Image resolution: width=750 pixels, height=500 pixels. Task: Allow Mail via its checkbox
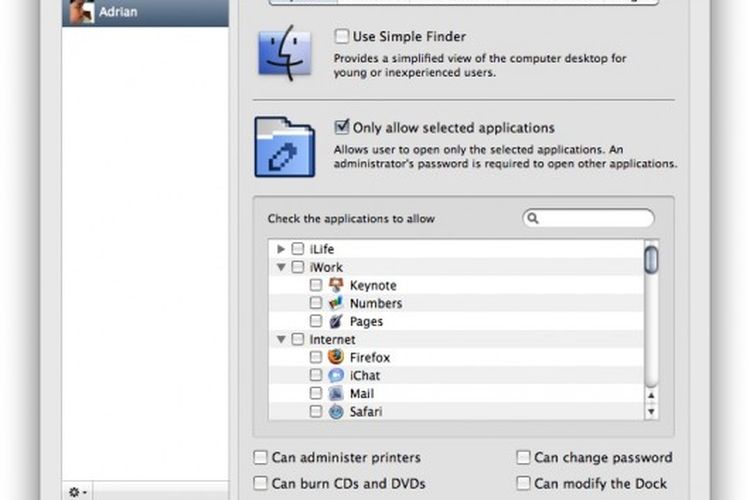point(316,393)
